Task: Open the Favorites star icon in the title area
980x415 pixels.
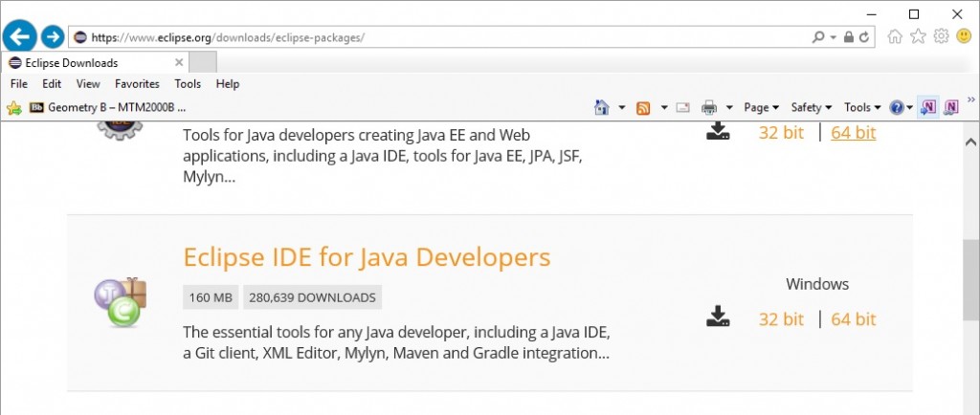Action: click(918, 36)
